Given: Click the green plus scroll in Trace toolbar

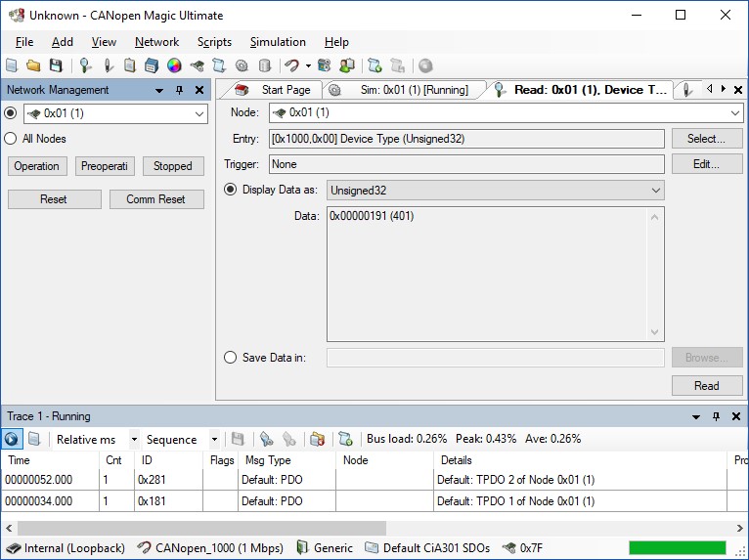Looking at the screenshot, I should pyautogui.click(x=345, y=439).
